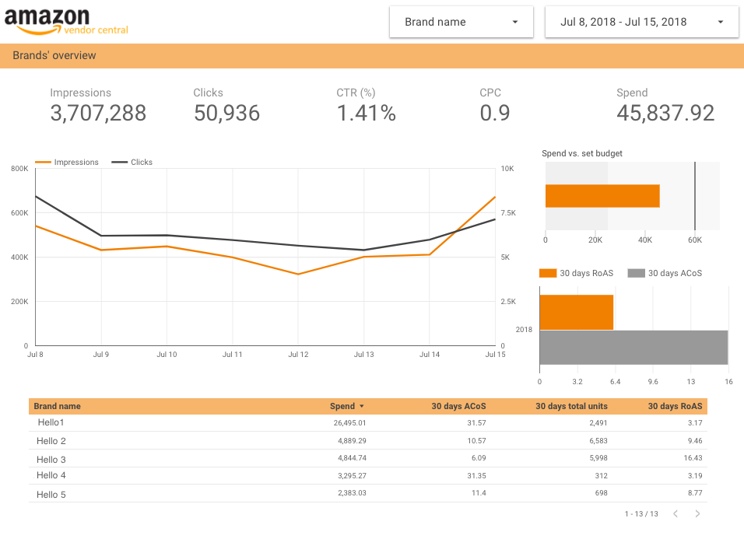Click ACoS value 31.57
The image size is (744, 560).
[476, 423]
